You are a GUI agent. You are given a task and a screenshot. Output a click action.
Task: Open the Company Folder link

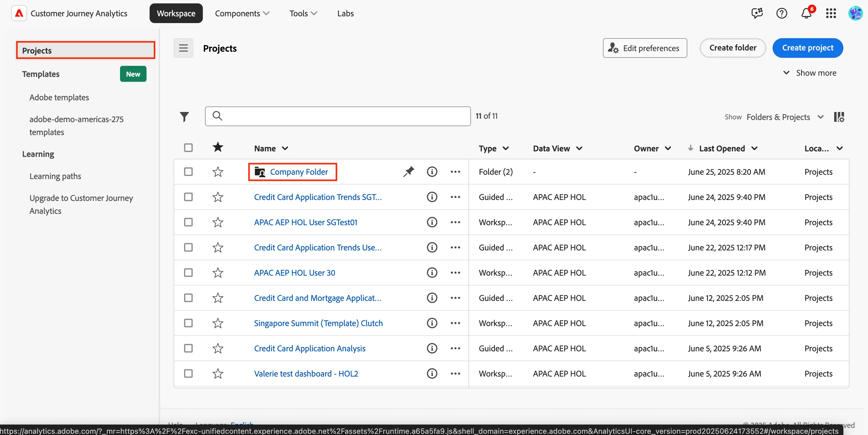coord(299,172)
